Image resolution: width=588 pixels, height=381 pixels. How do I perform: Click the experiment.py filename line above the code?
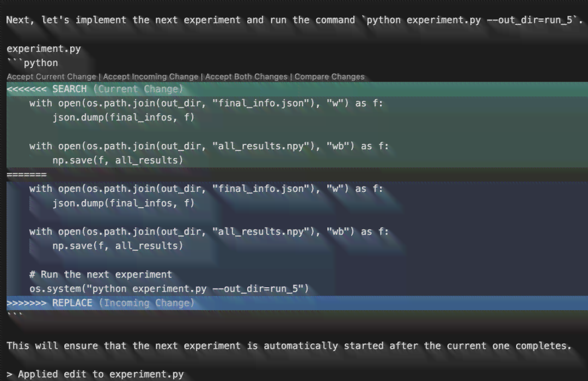(44, 49)
